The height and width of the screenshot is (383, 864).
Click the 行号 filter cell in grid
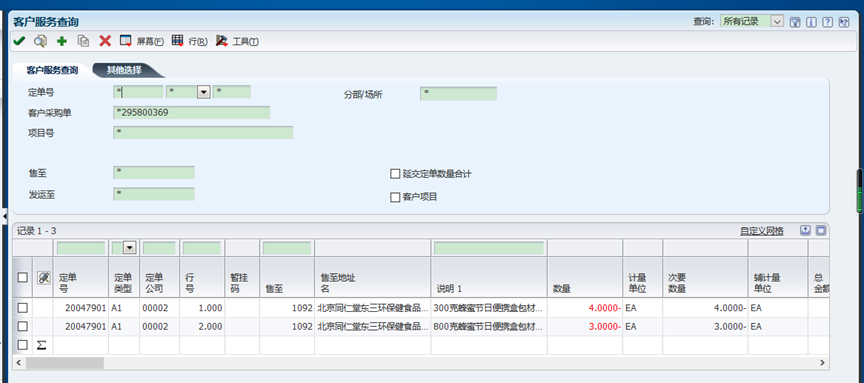202,249
